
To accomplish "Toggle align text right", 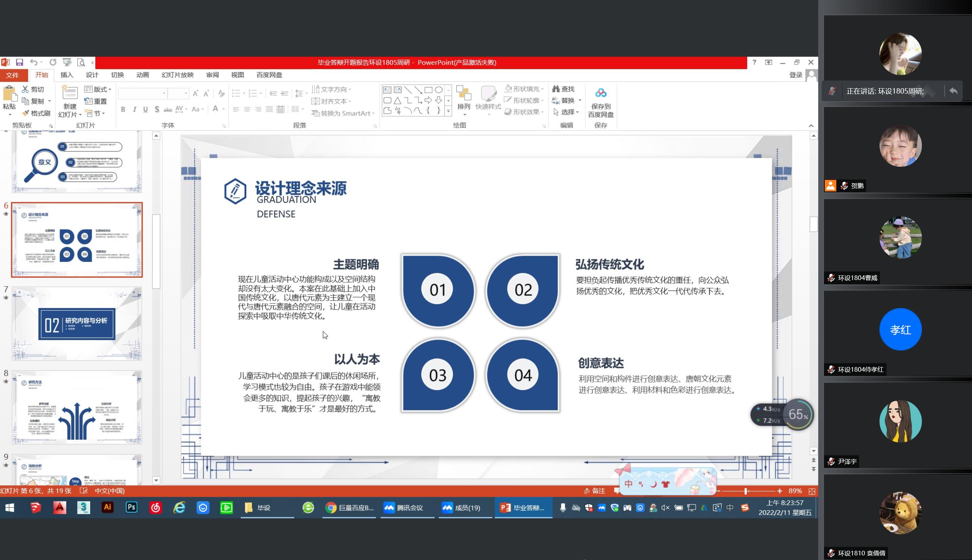I will pyautogui.click(x=258, y=109).
